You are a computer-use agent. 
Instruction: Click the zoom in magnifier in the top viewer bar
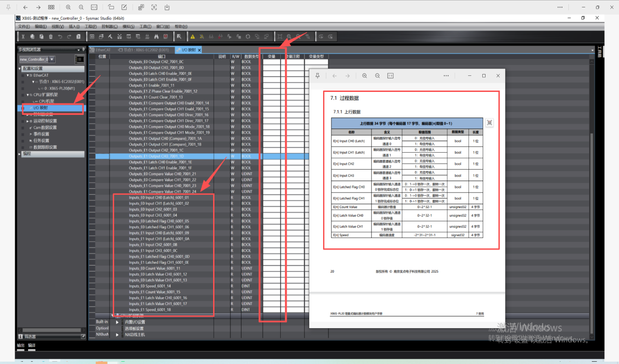click(69, 7)
